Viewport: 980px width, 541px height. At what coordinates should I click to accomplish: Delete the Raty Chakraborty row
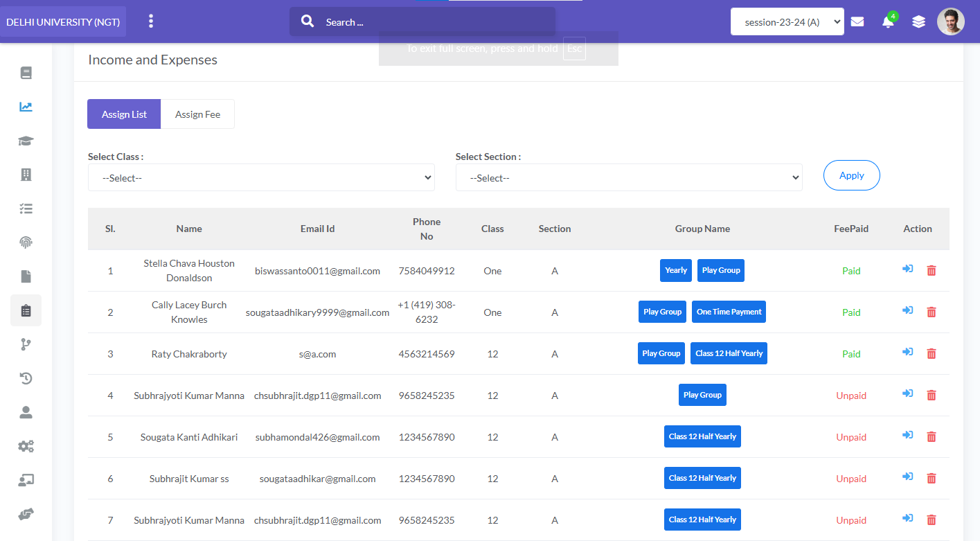[x=932, y=353]
